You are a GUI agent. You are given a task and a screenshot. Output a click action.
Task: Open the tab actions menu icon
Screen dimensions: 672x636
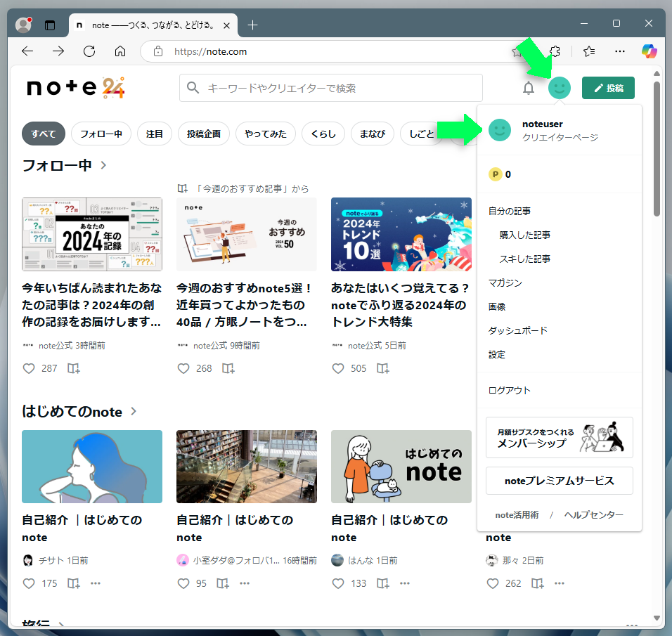[50, 25]
